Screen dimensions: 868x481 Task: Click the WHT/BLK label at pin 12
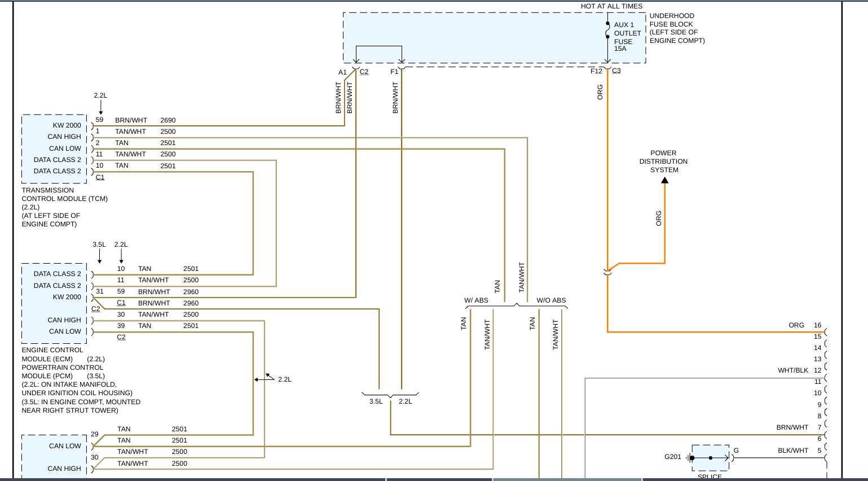click(793, 370)
